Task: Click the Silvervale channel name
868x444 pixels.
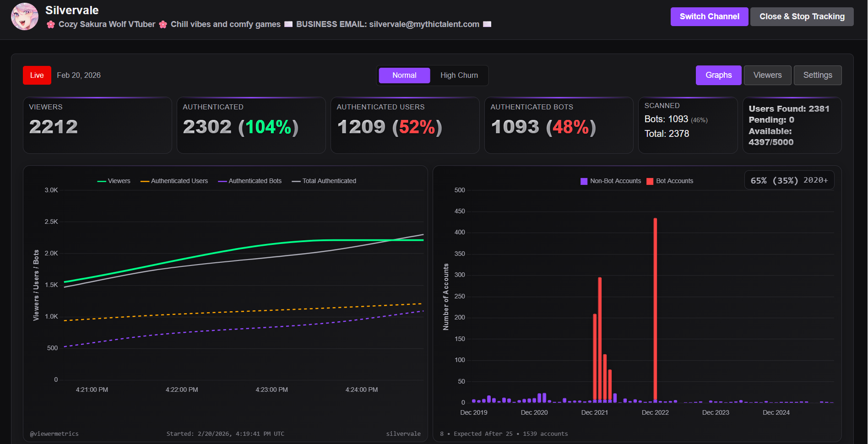Action: (72, 10)
